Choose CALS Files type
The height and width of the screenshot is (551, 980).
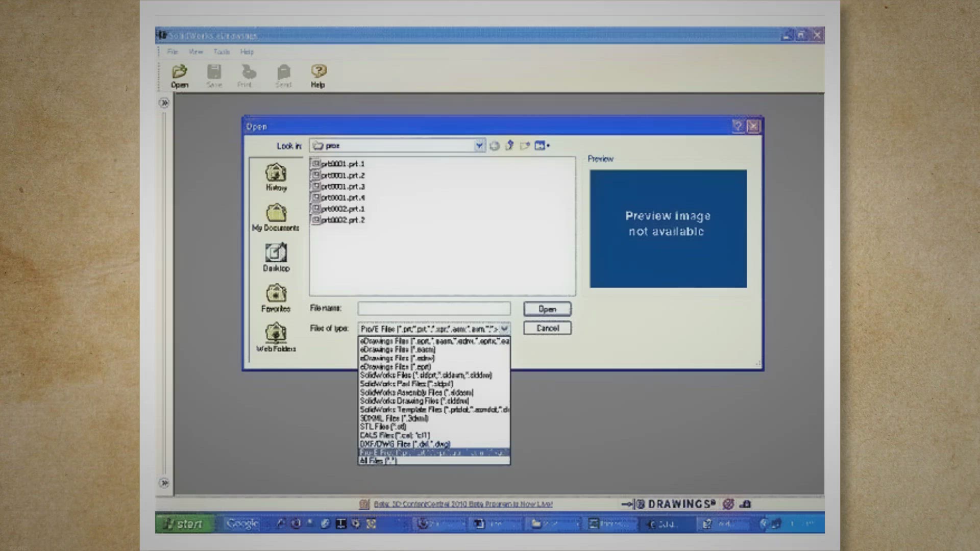click(434, 435)
